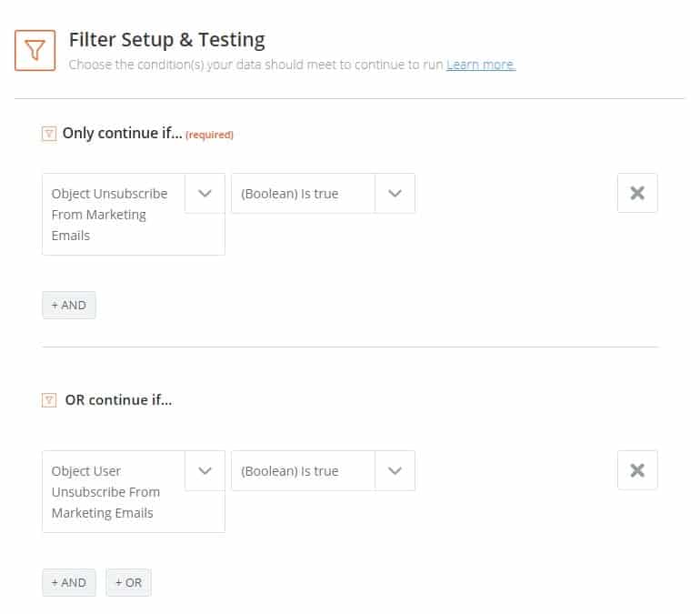Viewport: 700px width, 614px height.
Task: Add another OR condition group
Action: pyautogui.click(x=128, y=582)
